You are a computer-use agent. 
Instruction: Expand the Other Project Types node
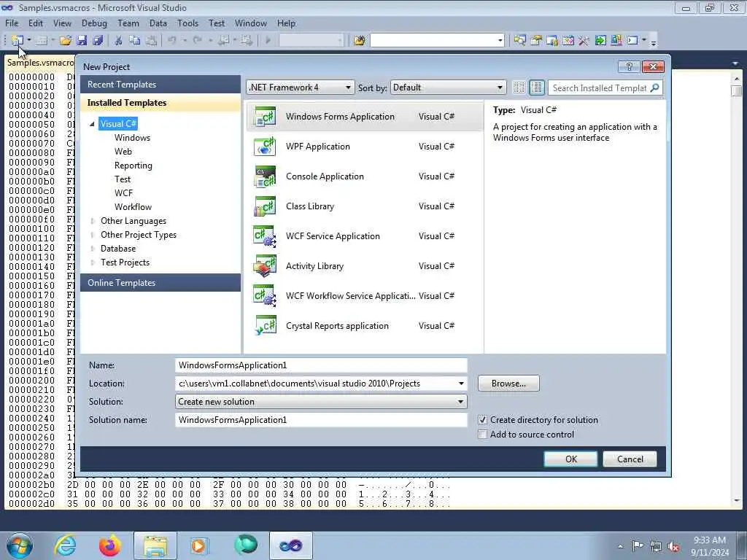click(x=93, y=235)
